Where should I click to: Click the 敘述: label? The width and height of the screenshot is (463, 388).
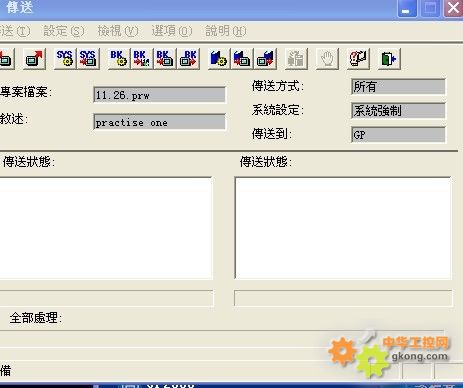14,119
